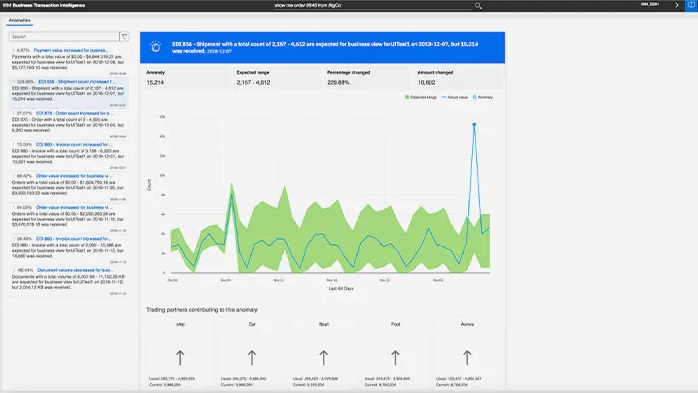Click the green Expected range legend swatch
This screenshot has width=698, height=393.
pos(407,97)
